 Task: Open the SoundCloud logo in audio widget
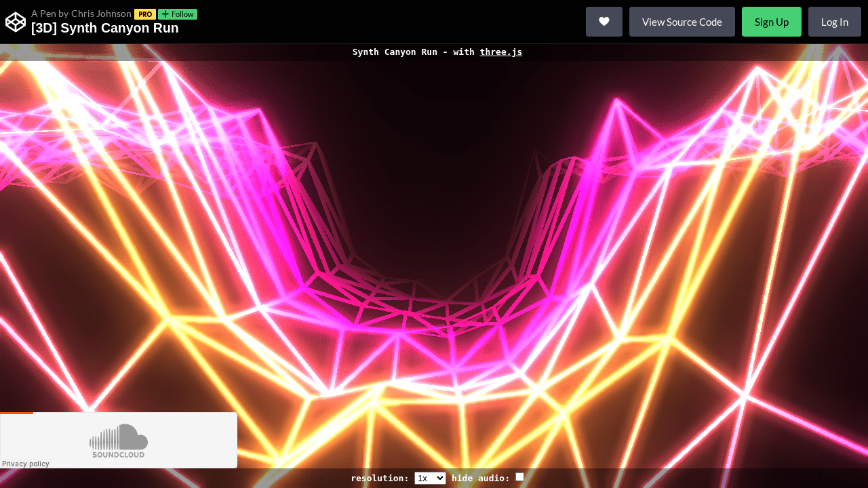click(x=119, y=441)
